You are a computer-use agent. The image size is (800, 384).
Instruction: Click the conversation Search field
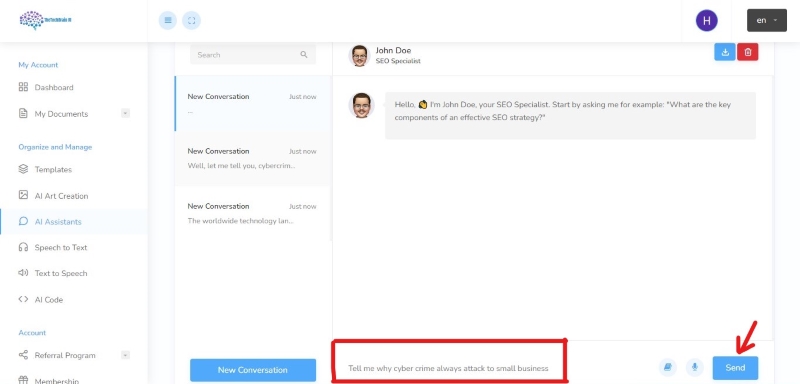coord(253,55)
